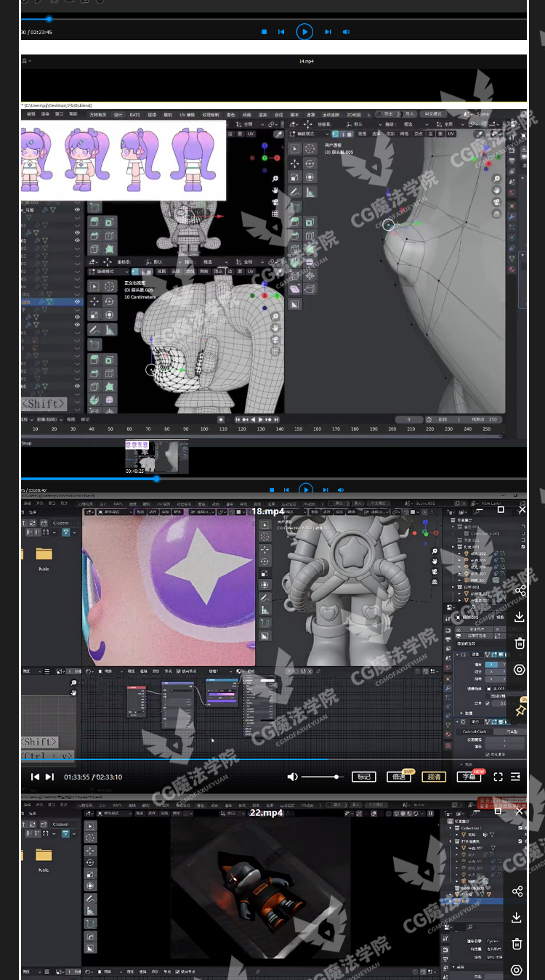The width and height of the screenshot is (545, 980).
Task: Click 超清 quality button in 18.mp4 player
Action: pyautogui.click(x=434, y=777)
